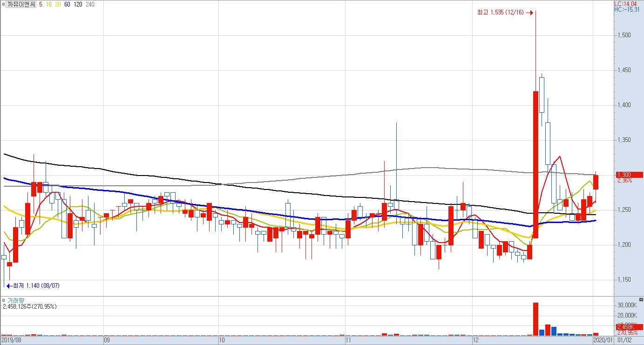Image resolution: width=644 pixels, height=345 pixels.
Task: Click the largest red volume bar
Action: point(536,319)
